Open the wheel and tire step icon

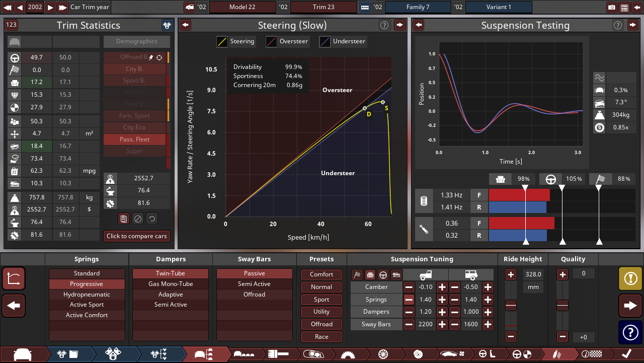383,354
